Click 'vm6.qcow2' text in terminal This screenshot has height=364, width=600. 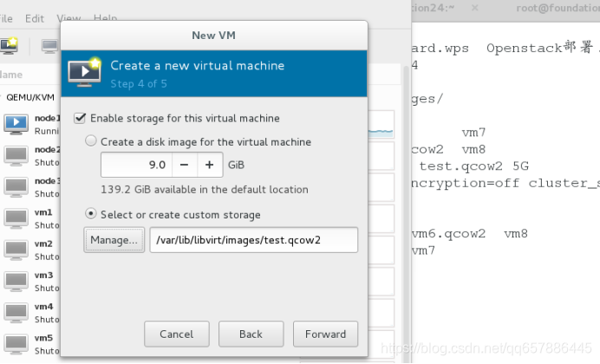point(448,233)
